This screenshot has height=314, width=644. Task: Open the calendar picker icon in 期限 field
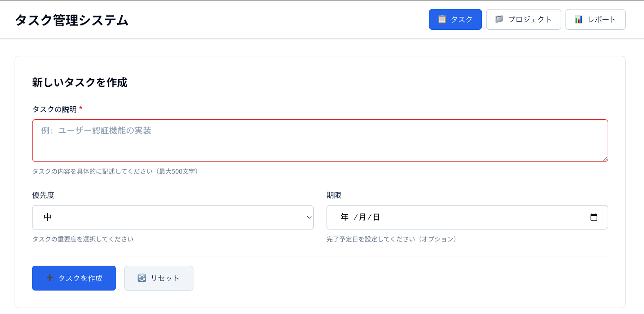[x=594, y=217]
